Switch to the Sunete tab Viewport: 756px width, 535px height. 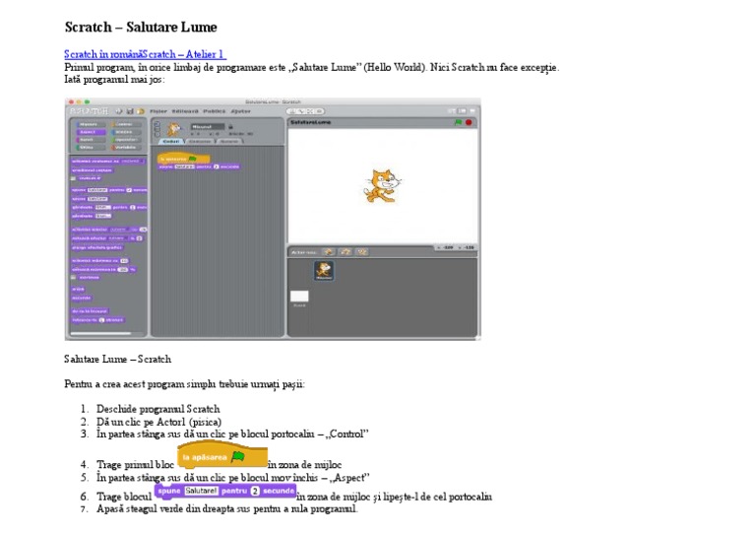pos(229,141)
